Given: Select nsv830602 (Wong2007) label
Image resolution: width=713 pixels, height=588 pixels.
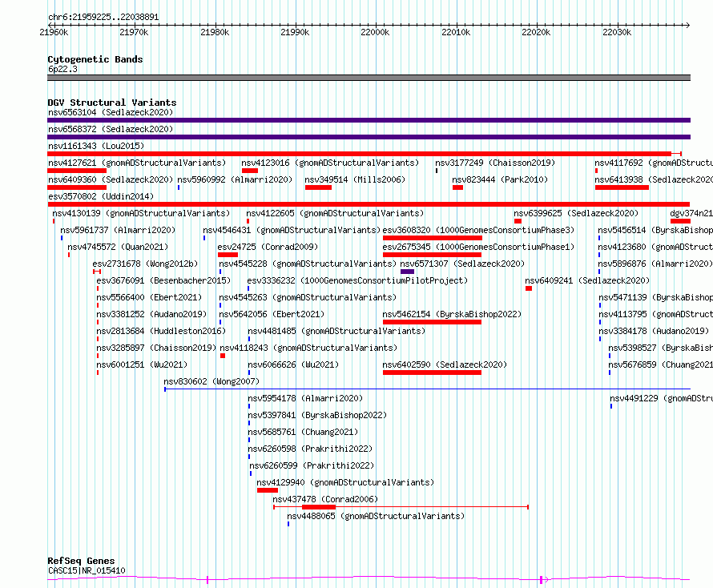Looking at the screenshot, I should pyautogui.click(x=211, y=381).
